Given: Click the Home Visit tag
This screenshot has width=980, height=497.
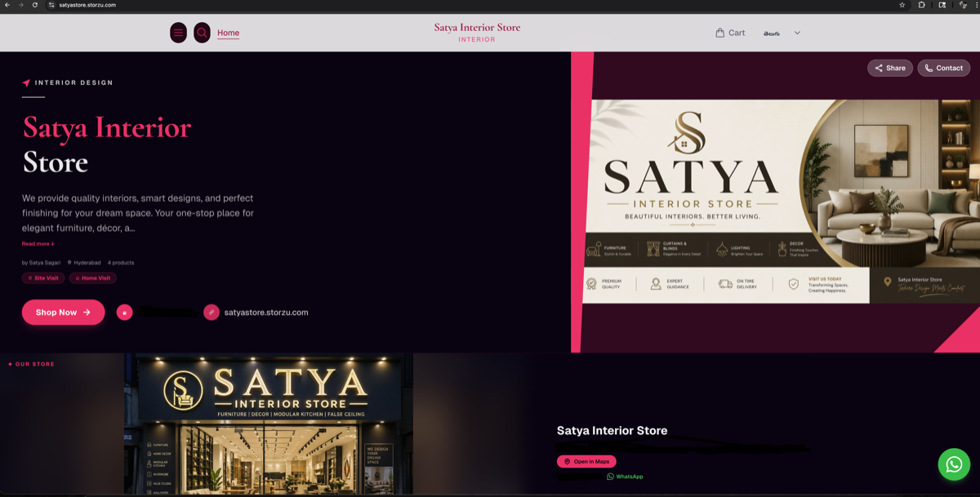Looking at the screenshot, I should pos(92,278).
